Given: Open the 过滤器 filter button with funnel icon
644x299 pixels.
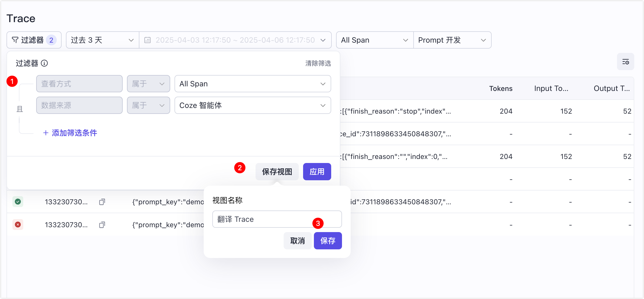Looking at the screenshot, I should [34, 40].
